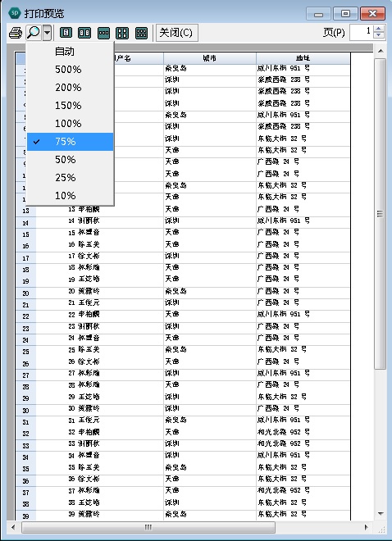Toggle the zoom dropdown arrow next to the magnifier
Screen dimensions: 392x541
click(x=48, y=33)
